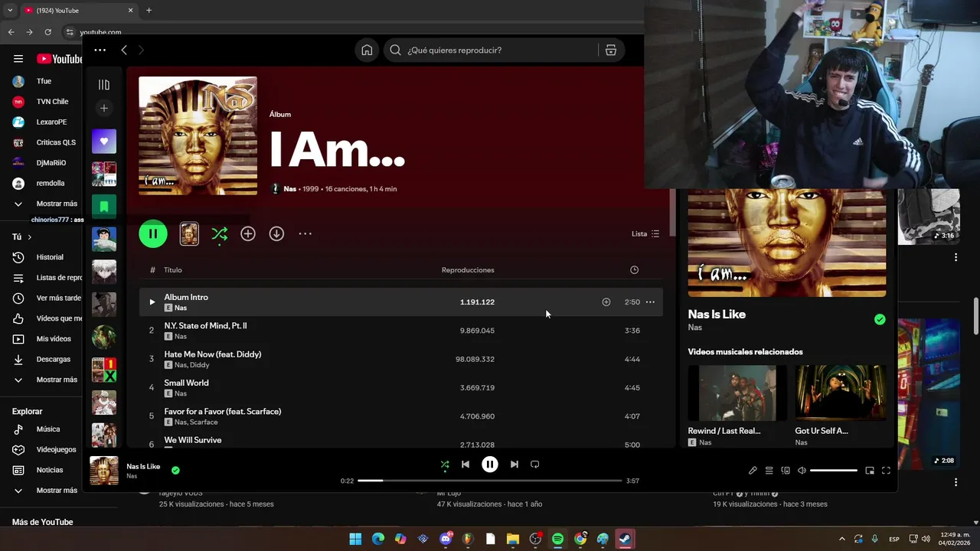The height and width of the screenshot is (551, 980).
Task: Sort tracks by Título column
Action: pos(173,270)
